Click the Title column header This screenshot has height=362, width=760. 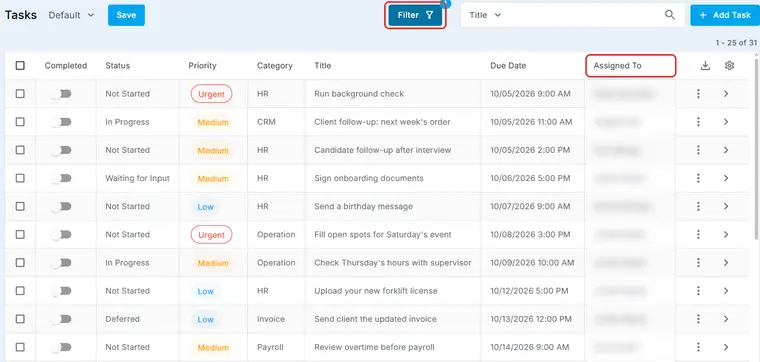[x=323, y=65]
